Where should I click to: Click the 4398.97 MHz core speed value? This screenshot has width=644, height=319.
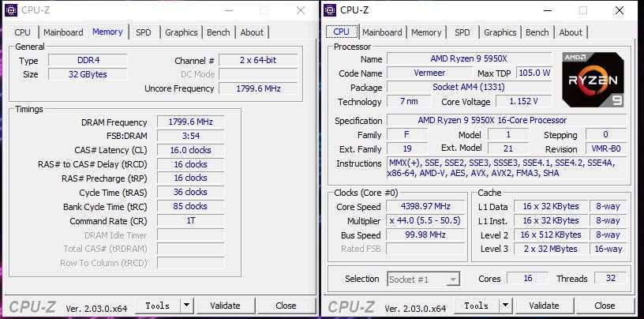tap(425, 206)
